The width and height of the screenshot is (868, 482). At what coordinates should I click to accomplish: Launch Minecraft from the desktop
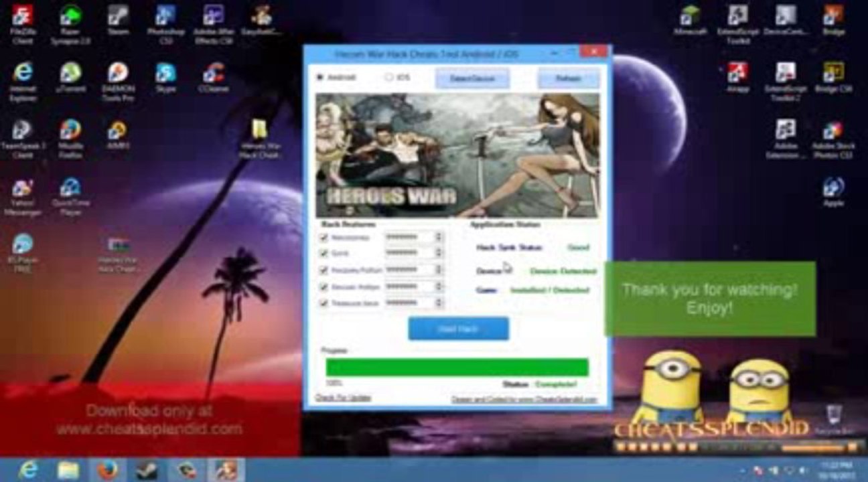point(689,20)
